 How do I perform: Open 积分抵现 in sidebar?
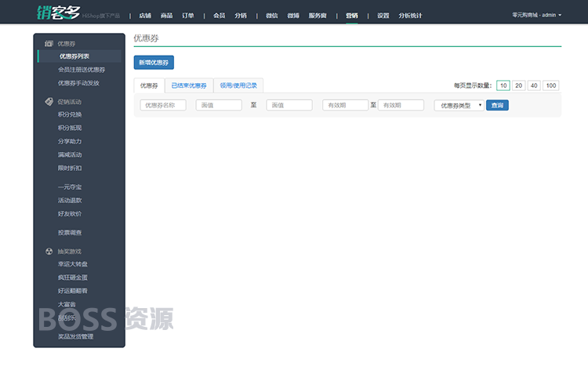coord(70,128)
